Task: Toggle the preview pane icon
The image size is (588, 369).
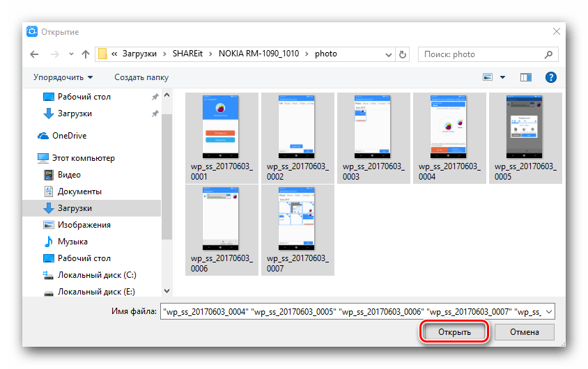Action: click(x=526, y=77)
